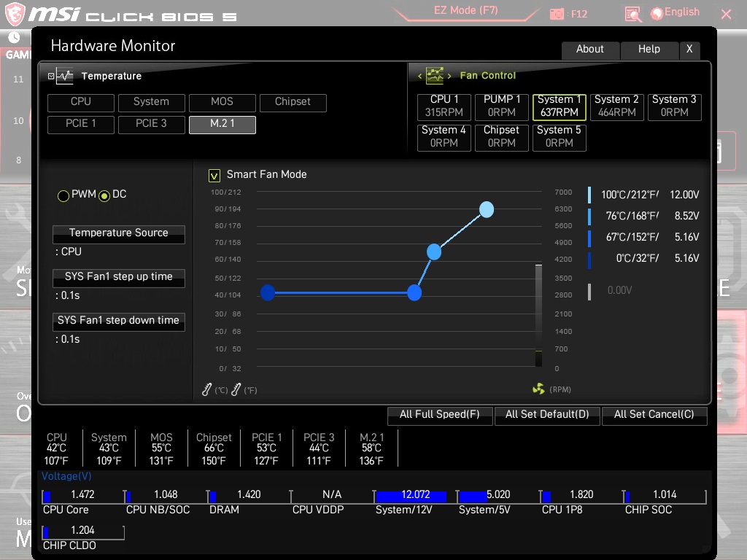Click the 0.00V voltage indicator

620,290
